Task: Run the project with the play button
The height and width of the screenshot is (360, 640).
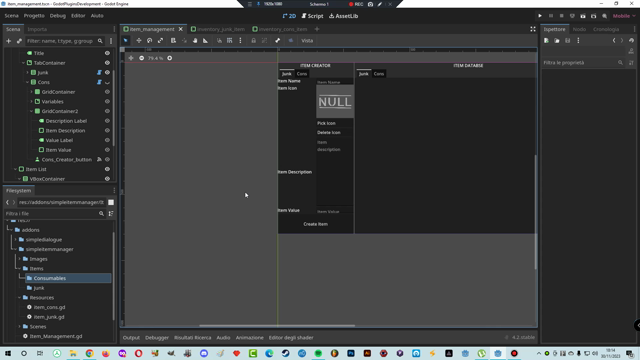Action: click(540, 16)
